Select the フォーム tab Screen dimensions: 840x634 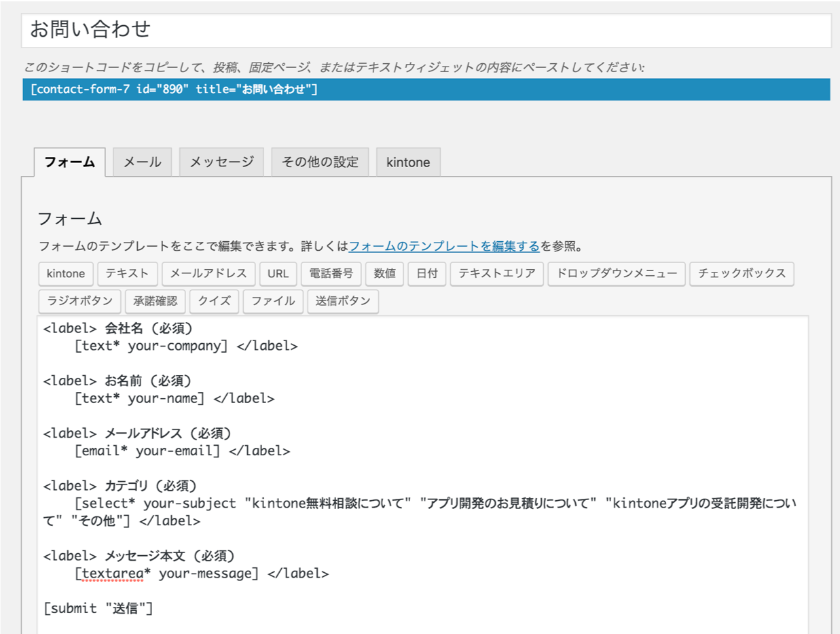[70, 161]
